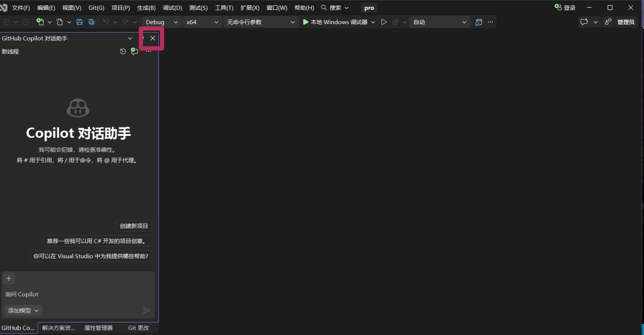Expand the dropdown arrow beside the feedback icon

tap(596, 22)
